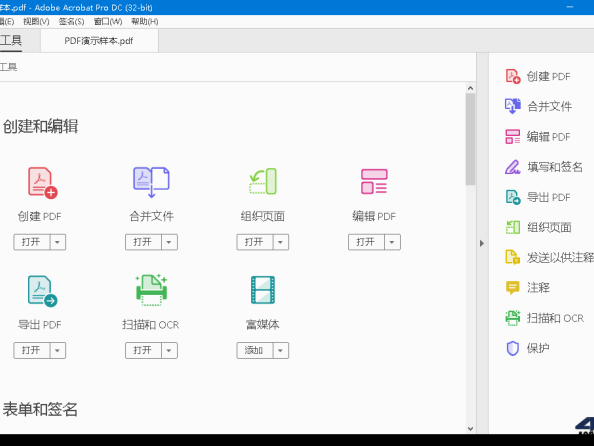Open the 编辑 PDF tool with 打开 button

[x=366, y=242]
